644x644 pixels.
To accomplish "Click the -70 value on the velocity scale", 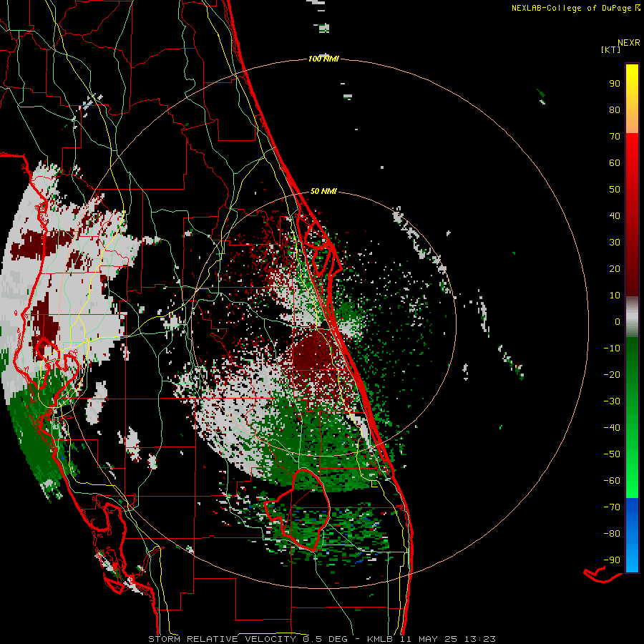I will (612, 507).
